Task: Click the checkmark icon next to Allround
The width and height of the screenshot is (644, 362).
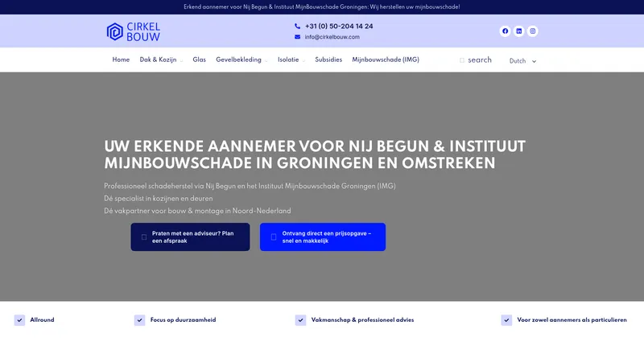Action: coord(19,320)
